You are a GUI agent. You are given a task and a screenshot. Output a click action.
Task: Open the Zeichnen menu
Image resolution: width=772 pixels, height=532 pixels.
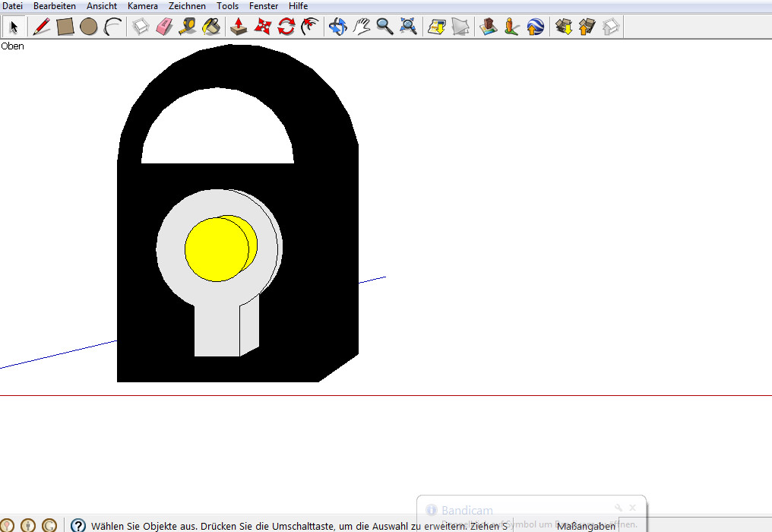pos(187,6)
